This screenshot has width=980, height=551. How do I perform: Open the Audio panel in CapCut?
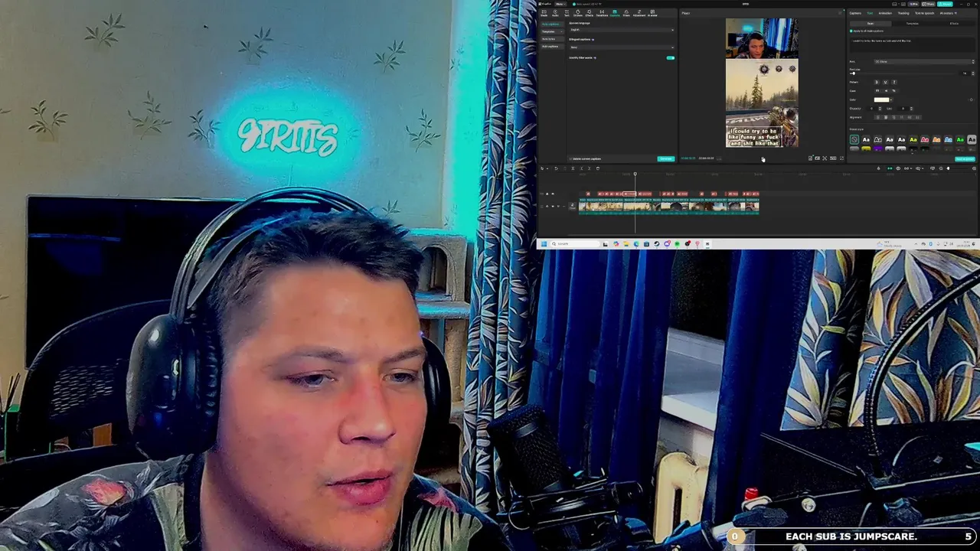555,13
